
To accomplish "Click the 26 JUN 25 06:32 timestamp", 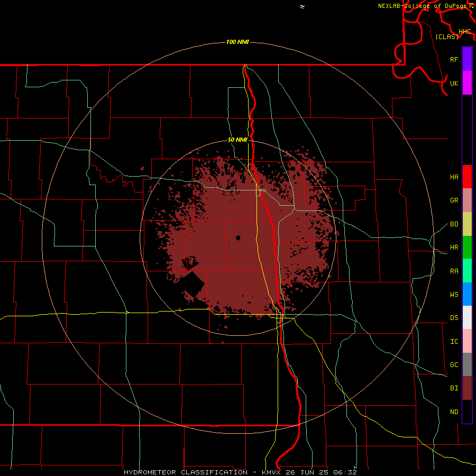I will point(321,472).
